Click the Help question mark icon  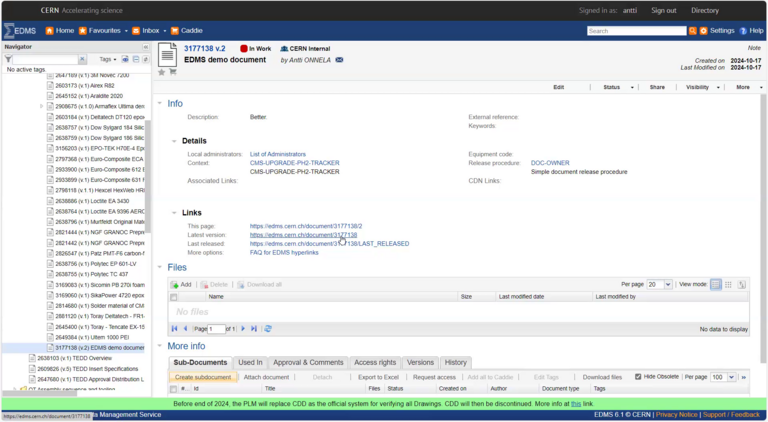(x=743, y=31)
